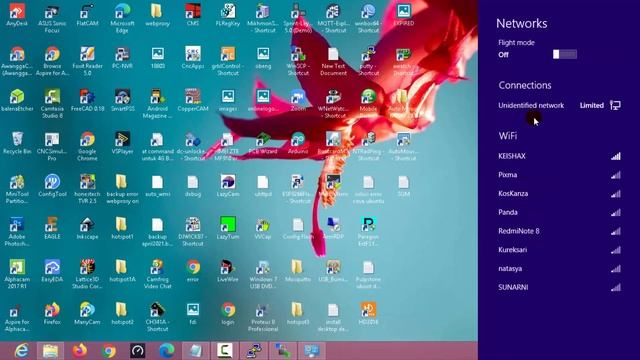Open ConfigTool desktop icon
Viewport: 640px width, 360px height.
point(52,186)
